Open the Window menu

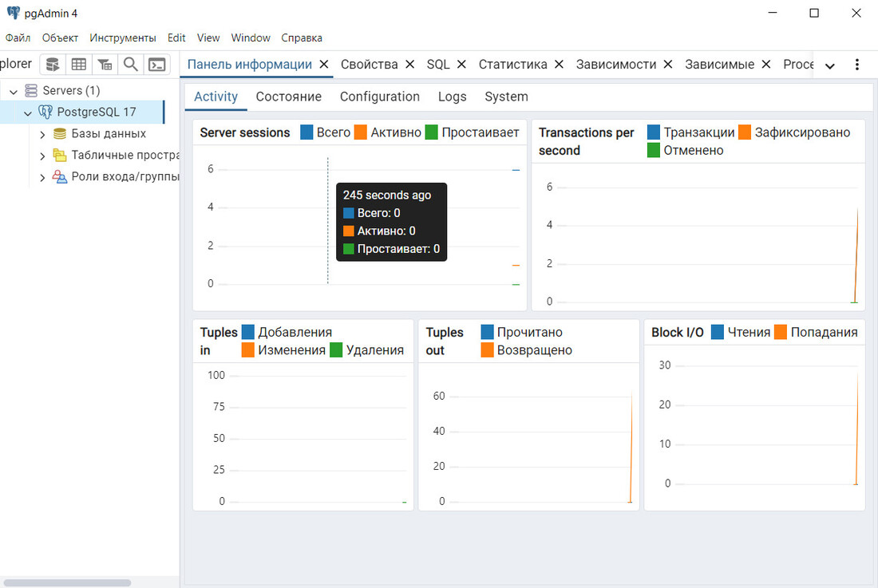tap(251, 37)
